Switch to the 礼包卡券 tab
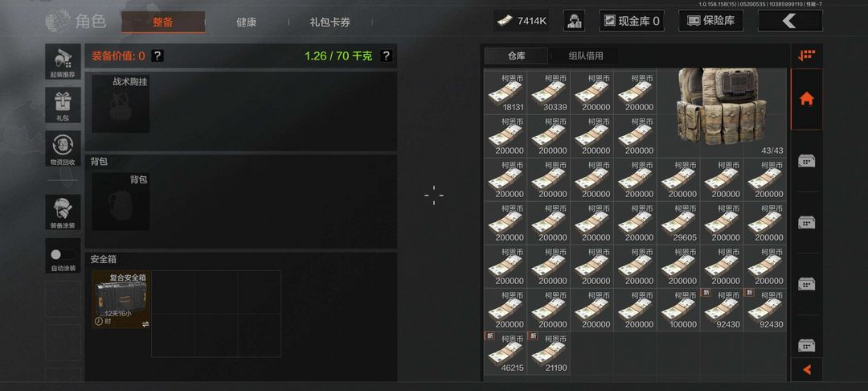This screenshot has height=391, width=868. tap(330, 23)
